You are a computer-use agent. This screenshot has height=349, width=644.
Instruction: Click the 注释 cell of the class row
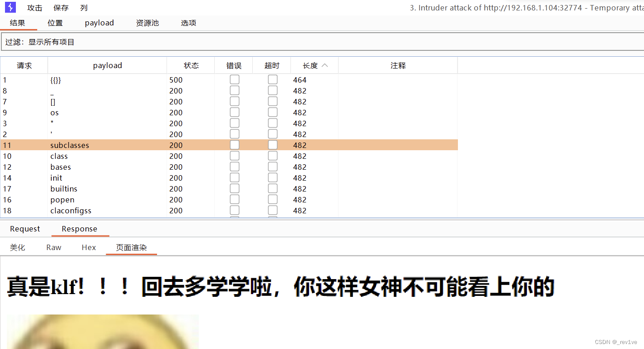[398, 156]
